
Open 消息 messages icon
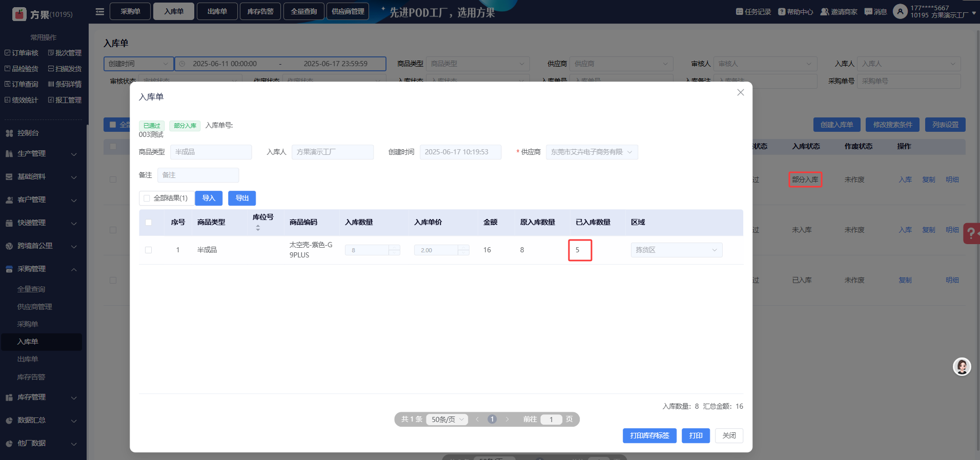click(868, 12)
